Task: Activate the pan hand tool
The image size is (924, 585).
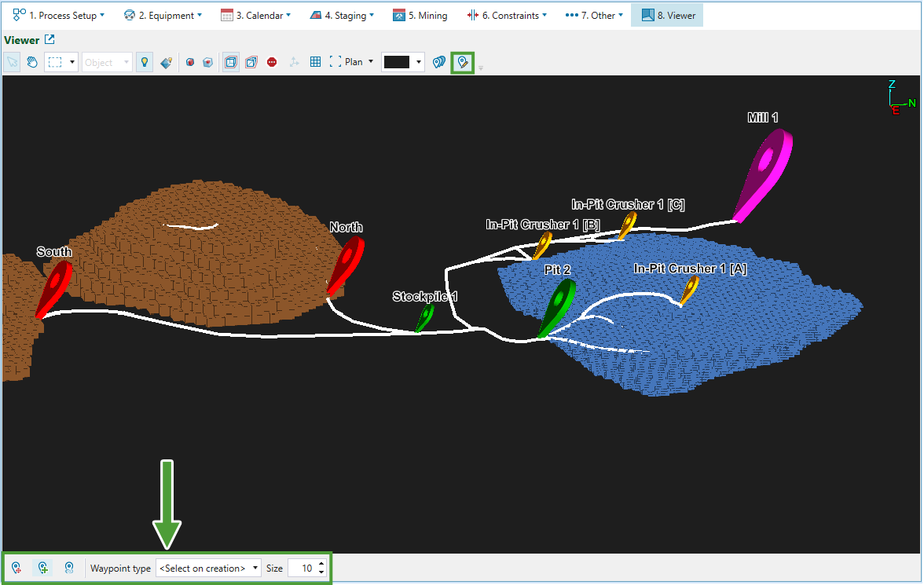Action: (x=32, y=62)
